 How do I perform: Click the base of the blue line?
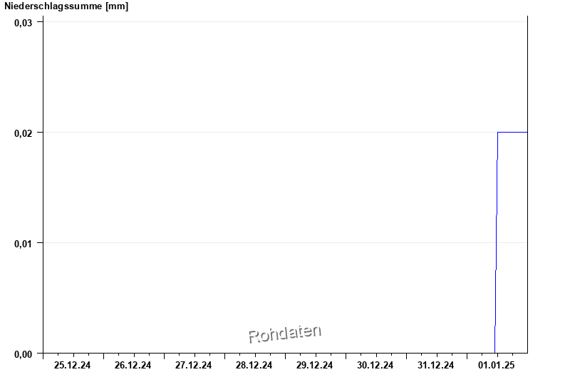[494, 351]
